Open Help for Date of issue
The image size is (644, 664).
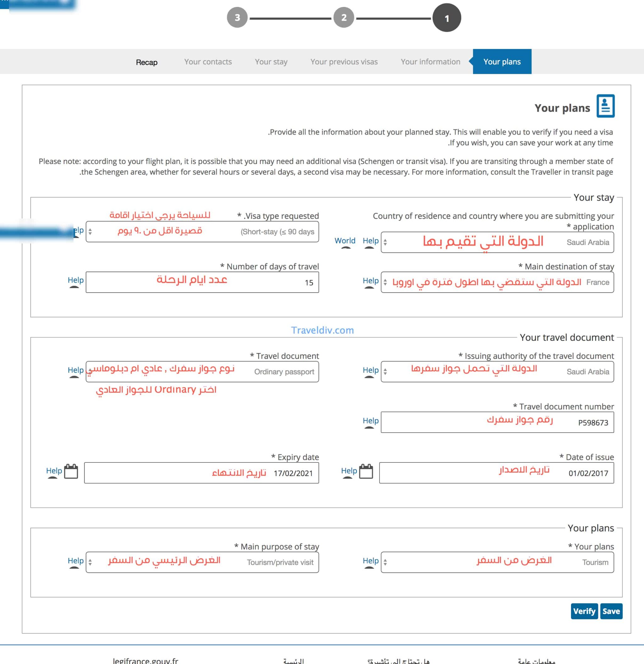(349, 471)
